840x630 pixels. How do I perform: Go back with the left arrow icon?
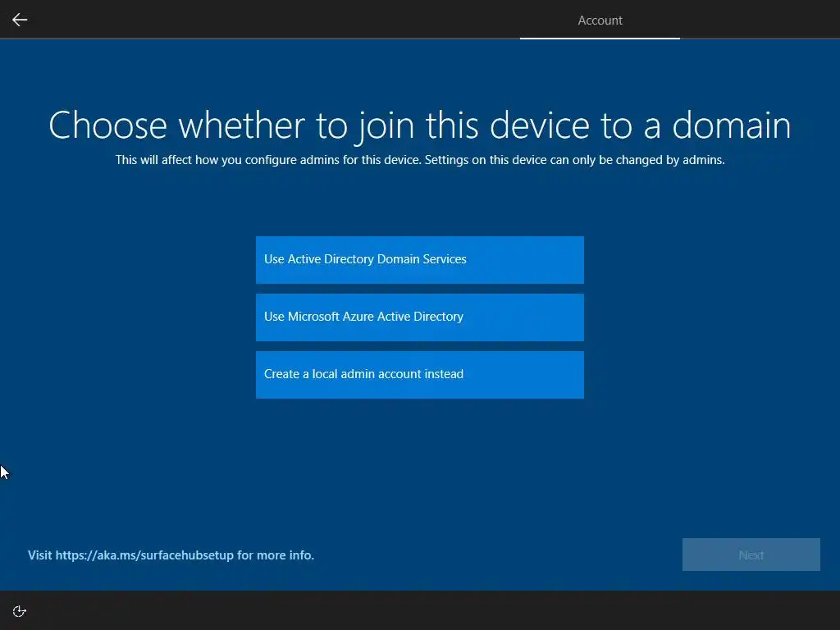click(20, 20)
